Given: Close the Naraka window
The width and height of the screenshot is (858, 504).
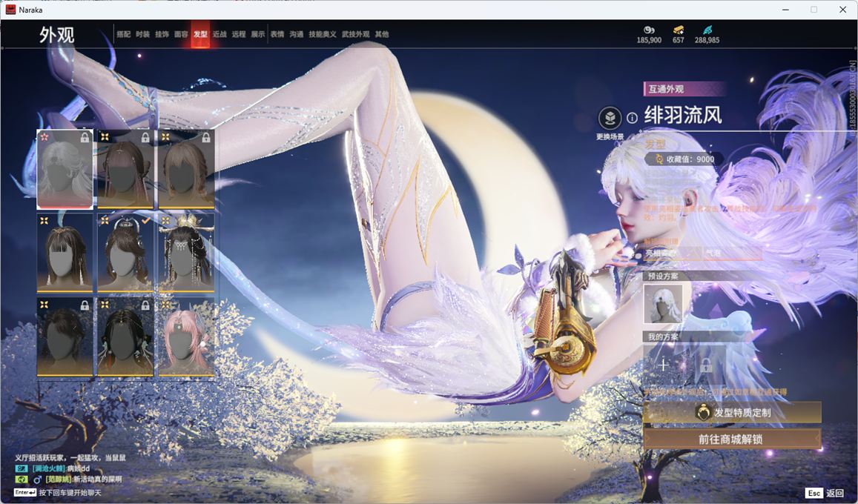Looking at the screenshot, I should [842, 10].
